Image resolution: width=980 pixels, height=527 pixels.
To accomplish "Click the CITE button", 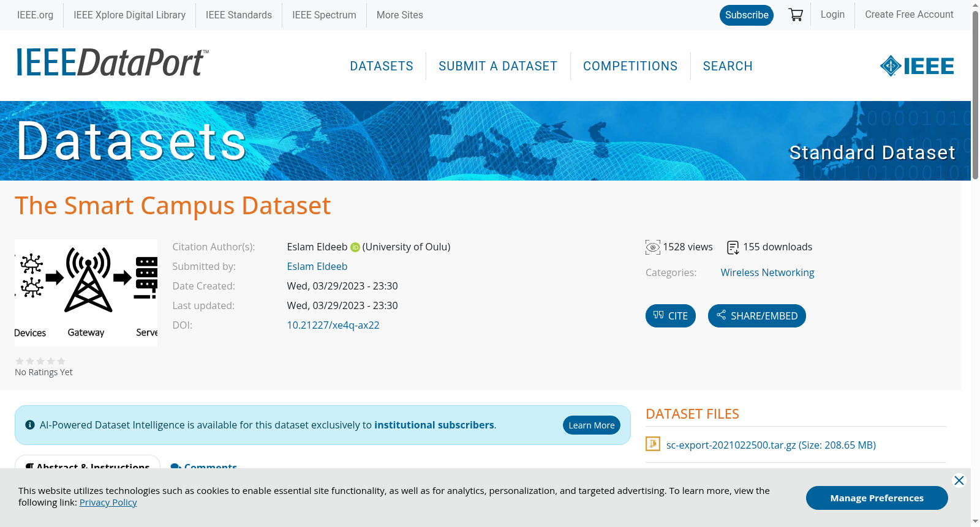I will coord(671,316).
